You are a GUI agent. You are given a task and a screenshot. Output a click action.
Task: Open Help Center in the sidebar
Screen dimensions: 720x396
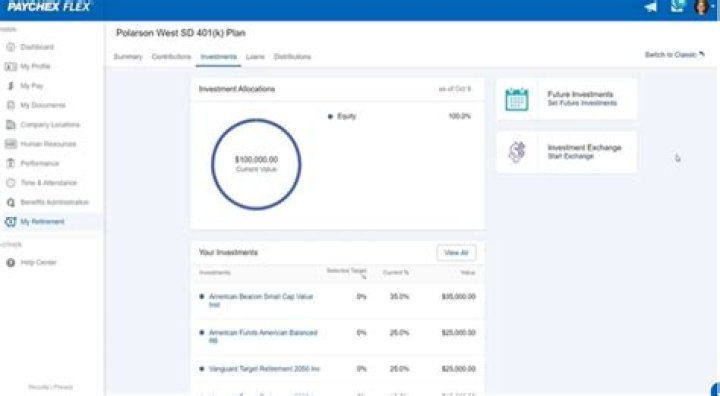click(38, 263)
